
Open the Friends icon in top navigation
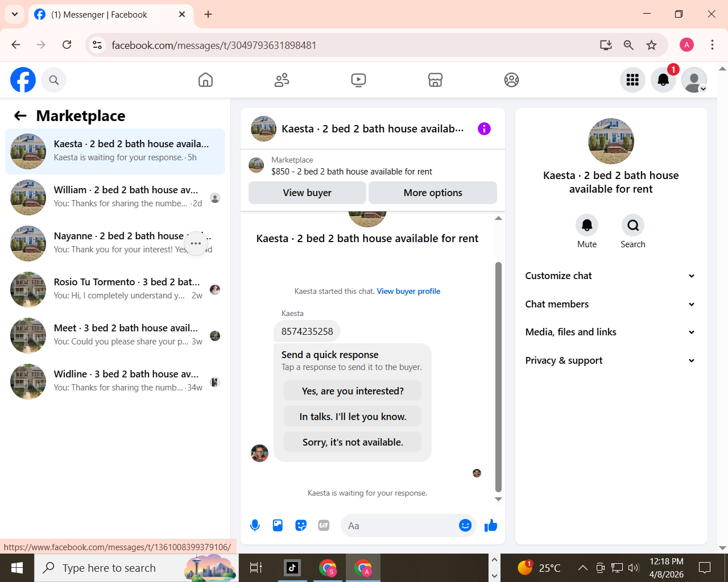(282, 80)
